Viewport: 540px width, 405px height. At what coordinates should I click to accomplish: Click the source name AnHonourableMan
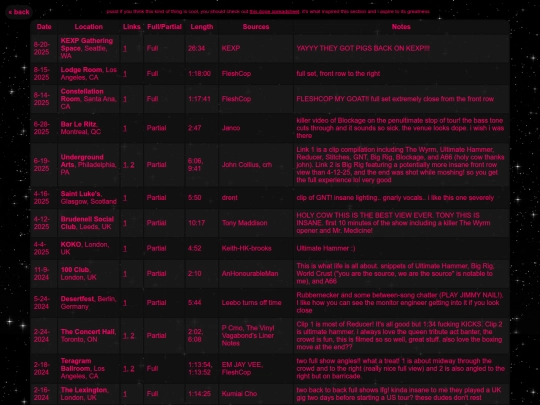pos(250,274)
